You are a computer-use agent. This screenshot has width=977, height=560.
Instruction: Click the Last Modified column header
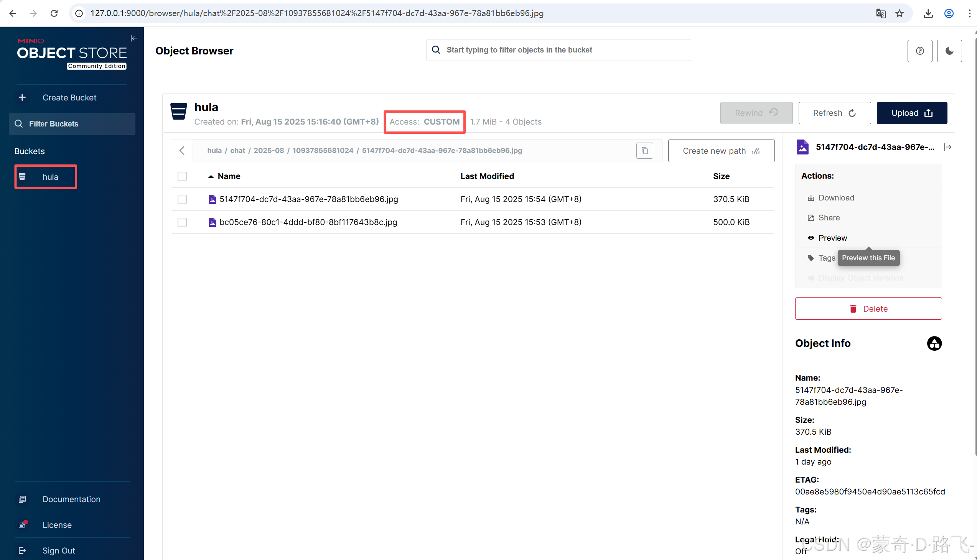pyautogui.click(x=487, y=176)
